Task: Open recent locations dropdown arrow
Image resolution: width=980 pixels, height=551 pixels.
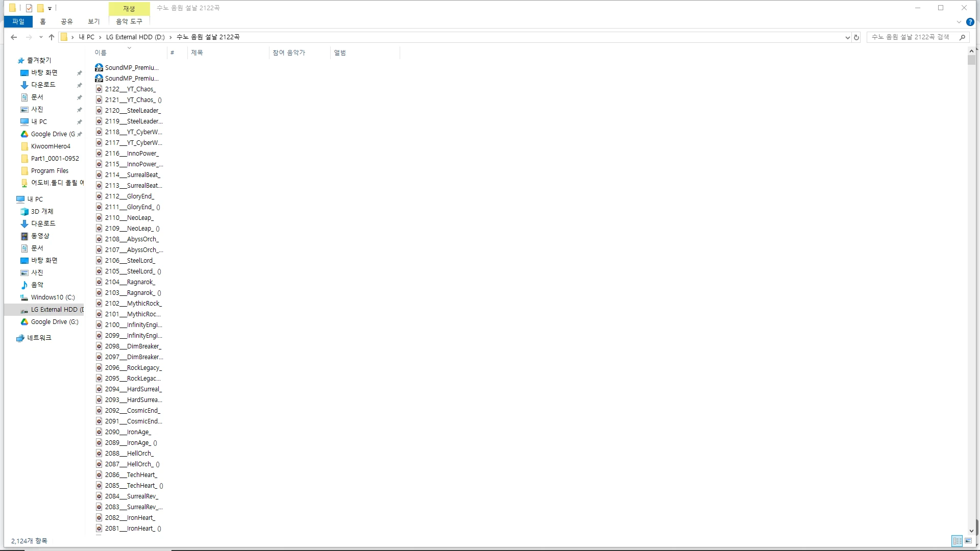Action: (41, 37)
